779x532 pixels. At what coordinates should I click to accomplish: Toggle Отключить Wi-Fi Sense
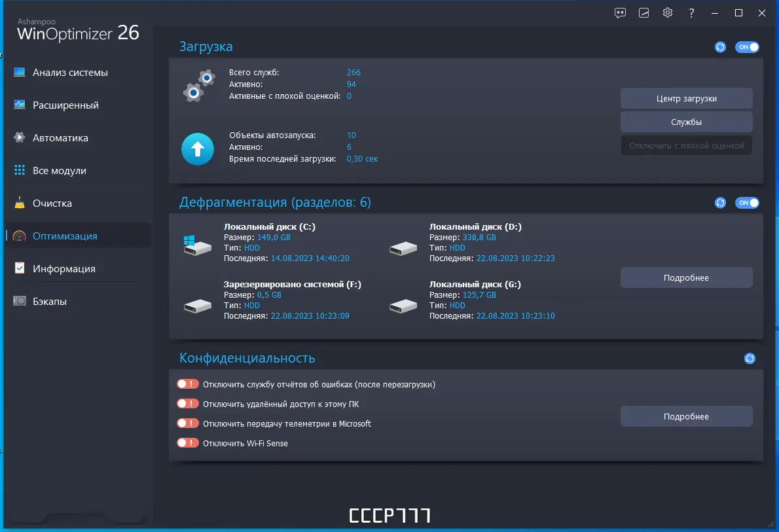[188, 443]
